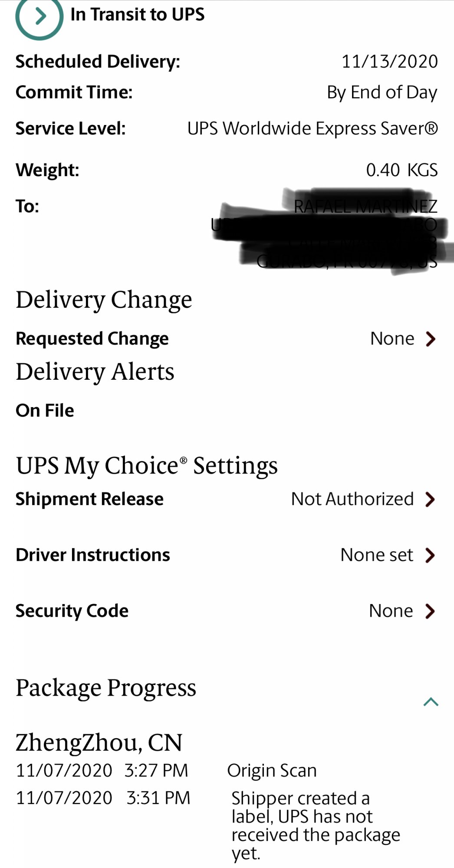Tap the chevron arrow beside None set
Screen dimensions: 454x868
point(430,555)
